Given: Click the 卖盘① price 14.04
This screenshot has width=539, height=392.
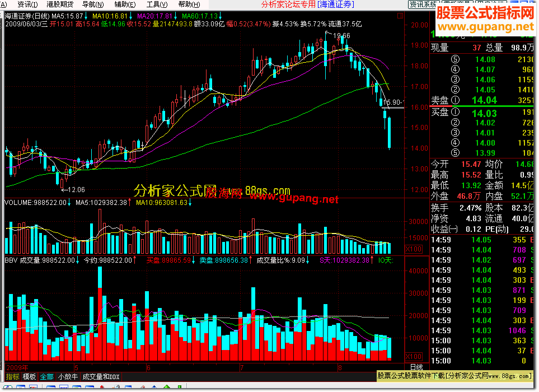Looking at the screenshot, I should 484,100.
